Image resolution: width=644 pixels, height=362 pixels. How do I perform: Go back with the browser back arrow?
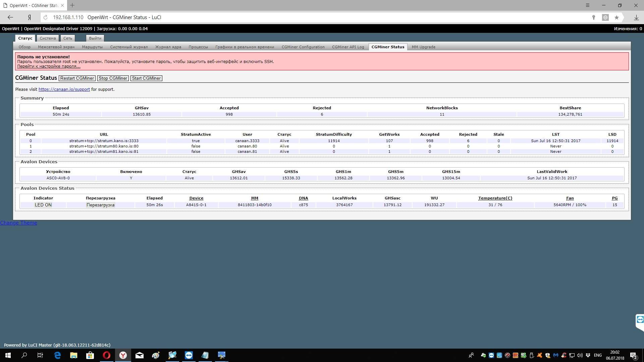point(10,17)
